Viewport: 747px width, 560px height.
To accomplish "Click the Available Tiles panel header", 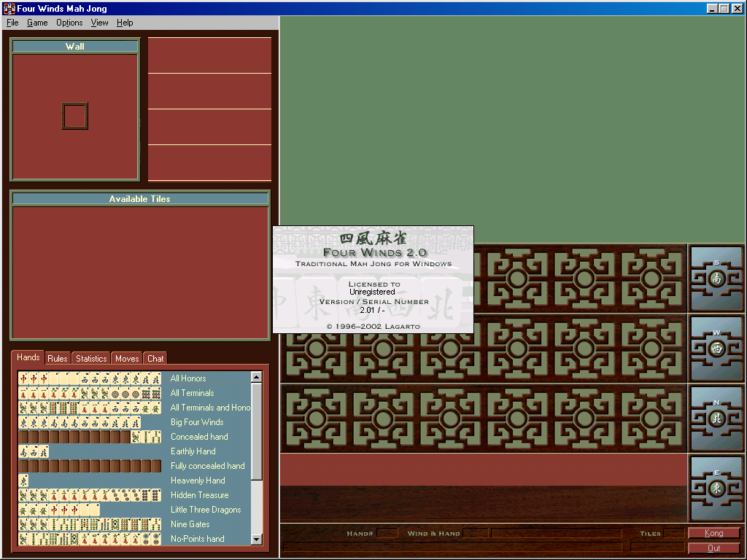I will 139,198.
